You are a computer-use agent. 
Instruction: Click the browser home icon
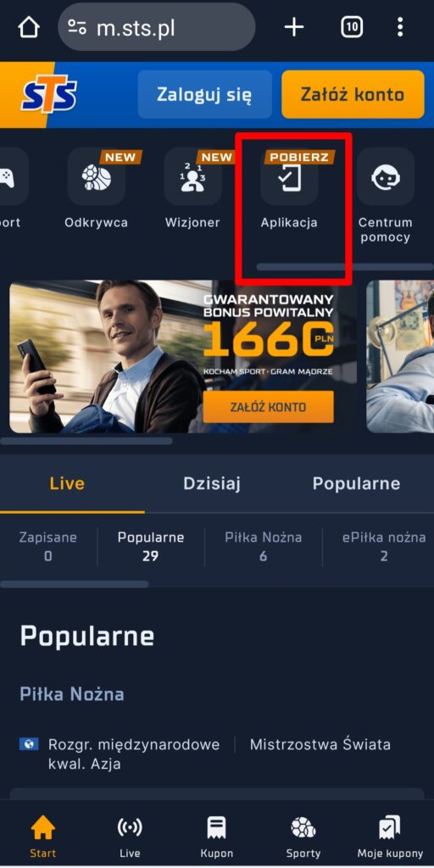(x=29, y=27)
